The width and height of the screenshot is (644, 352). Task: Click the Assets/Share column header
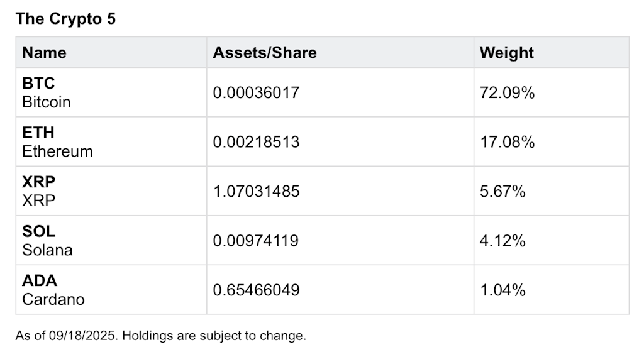pyautogui.click(x=265, y=53)
